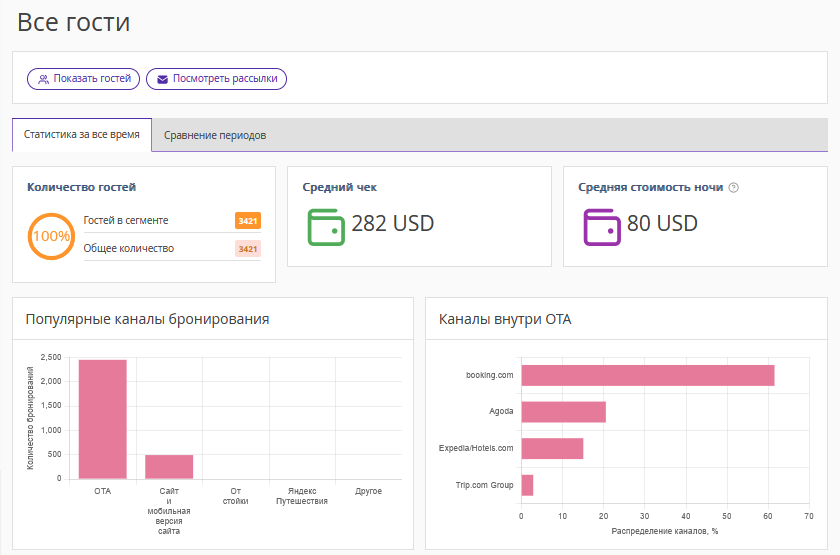Click the purple wallet icon for night cost
This screenshot has width=840, height=555.
[602, 225]
